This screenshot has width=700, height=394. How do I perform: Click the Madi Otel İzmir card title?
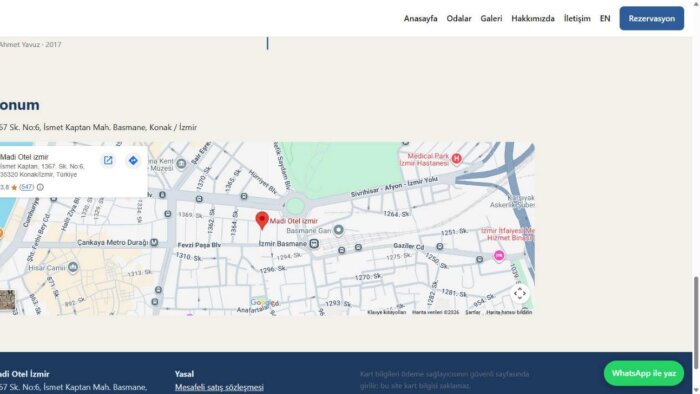click(x=25, y=157)
